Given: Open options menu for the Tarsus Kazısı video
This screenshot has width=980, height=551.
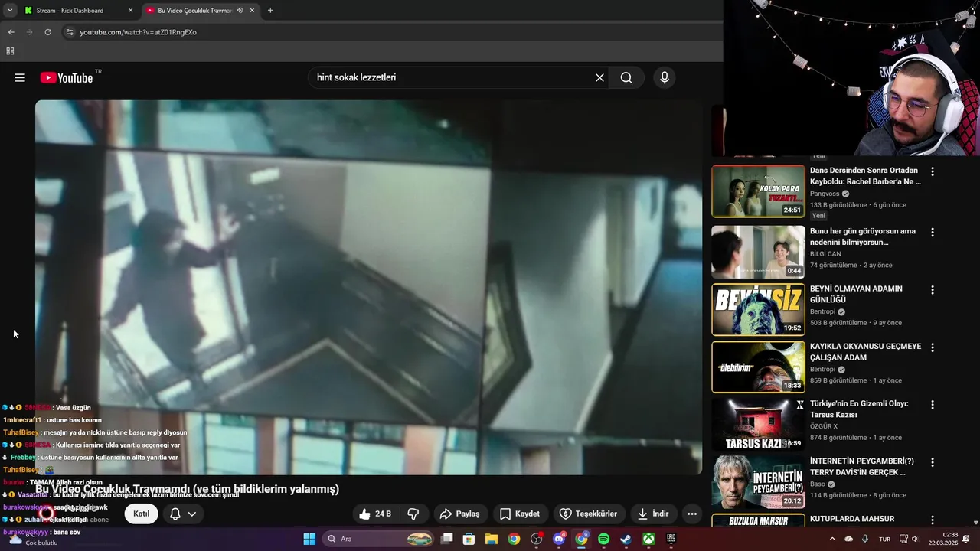Looking at the screenshot, I should point(932,405).
